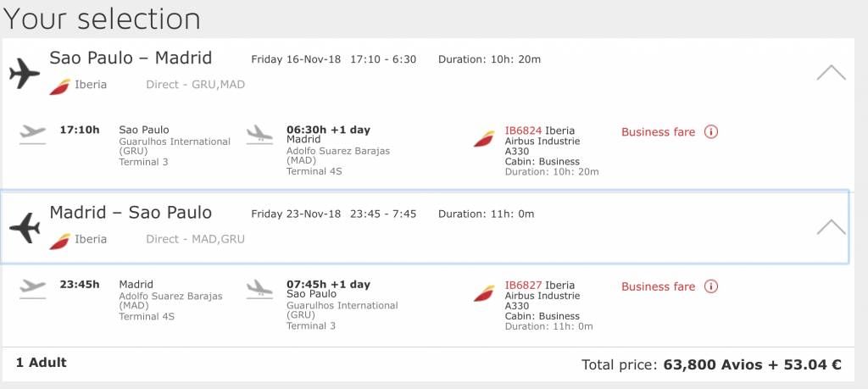Click the airplane icon beside Sao Paulo – Madrid

click(25, 74)
